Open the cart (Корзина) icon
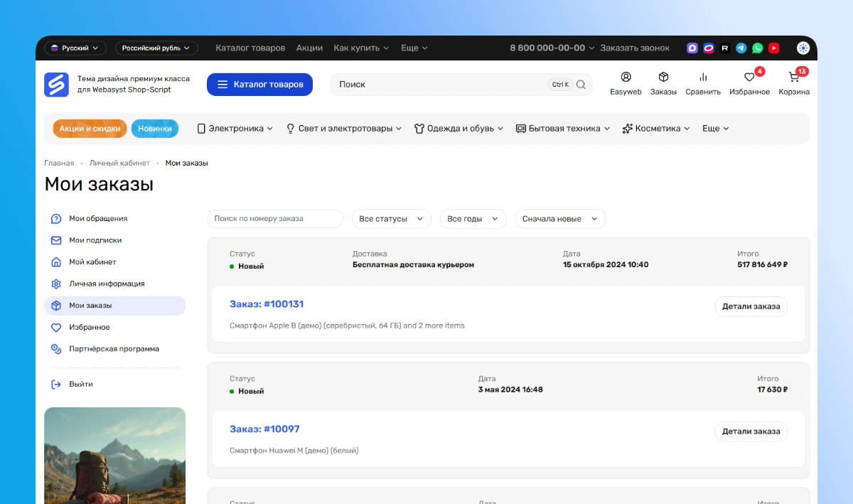The image size is (853, 504). pyautogui.click(x=794, y=78)
